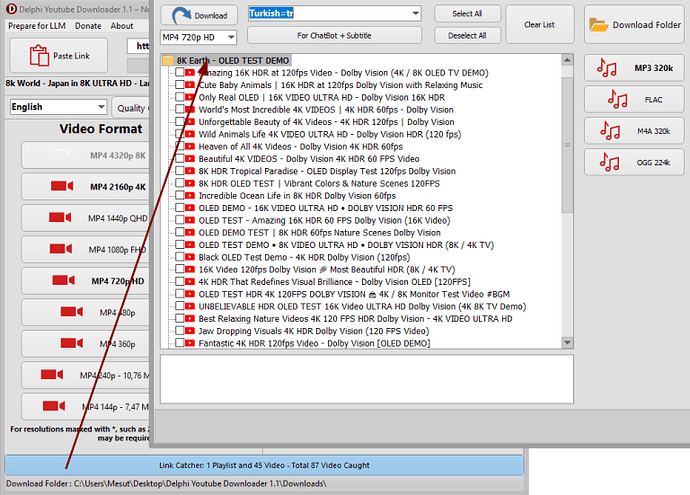Image resolution: width=690 pixels, height=495 pixels.
Task: Select OLED TEST Amazing 16K HDR 60 FPS row
Action: 324,220
